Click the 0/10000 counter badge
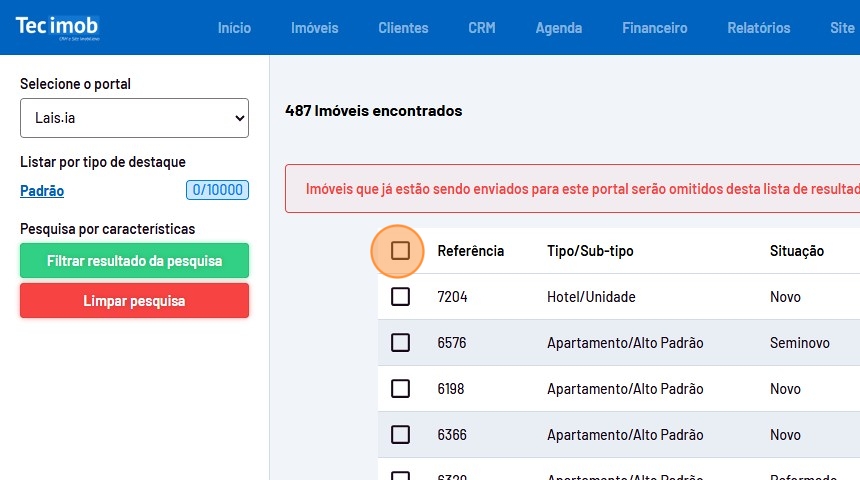This screenshot has width=860, height=480. (217, 190)
